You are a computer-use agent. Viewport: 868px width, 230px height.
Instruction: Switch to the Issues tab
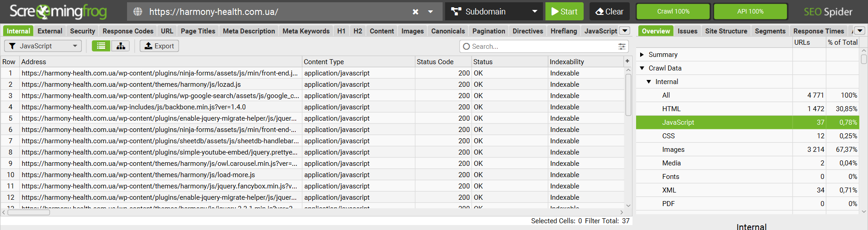coord(687,31)
